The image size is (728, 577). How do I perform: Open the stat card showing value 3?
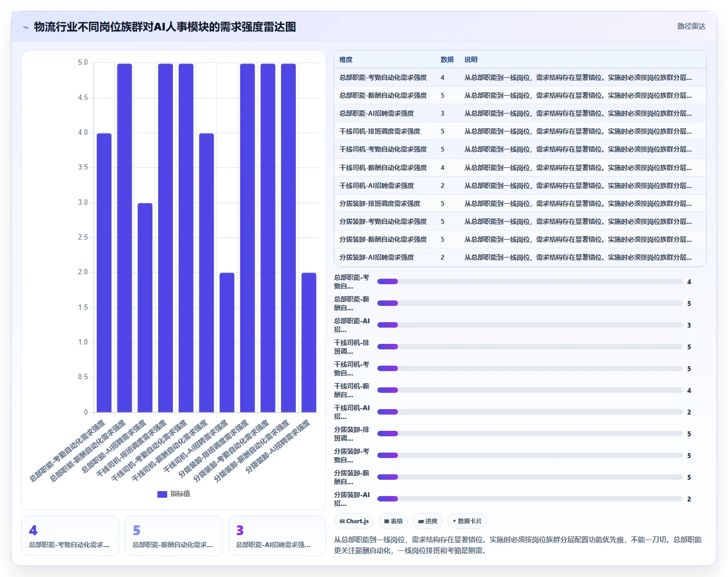click(277, 536)
